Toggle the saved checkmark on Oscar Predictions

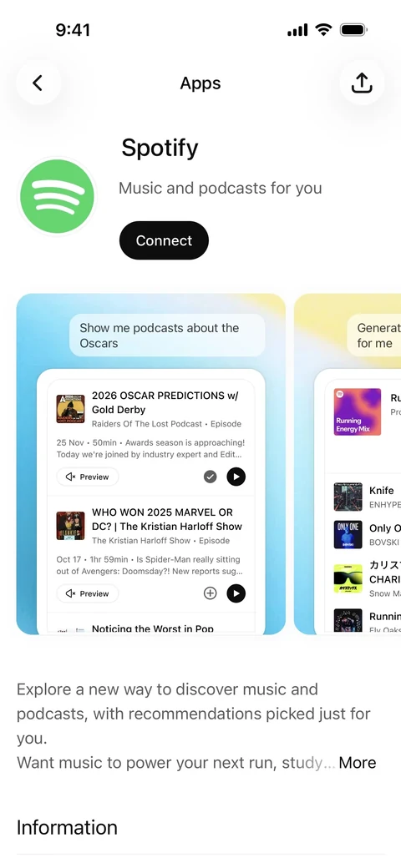pyautogui.click(x=210, y=477)
